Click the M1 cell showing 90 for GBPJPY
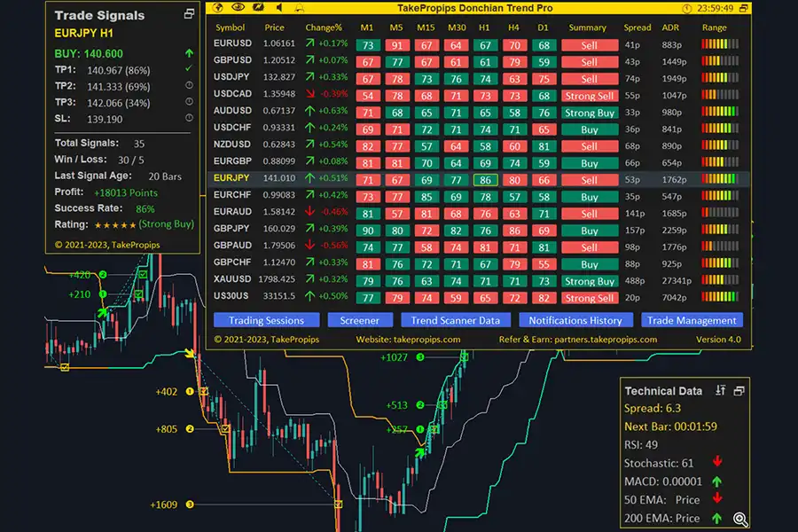Image resolution: width=798 pixels, height=532 pixels. pyautogui.click(x=368, y=231)
